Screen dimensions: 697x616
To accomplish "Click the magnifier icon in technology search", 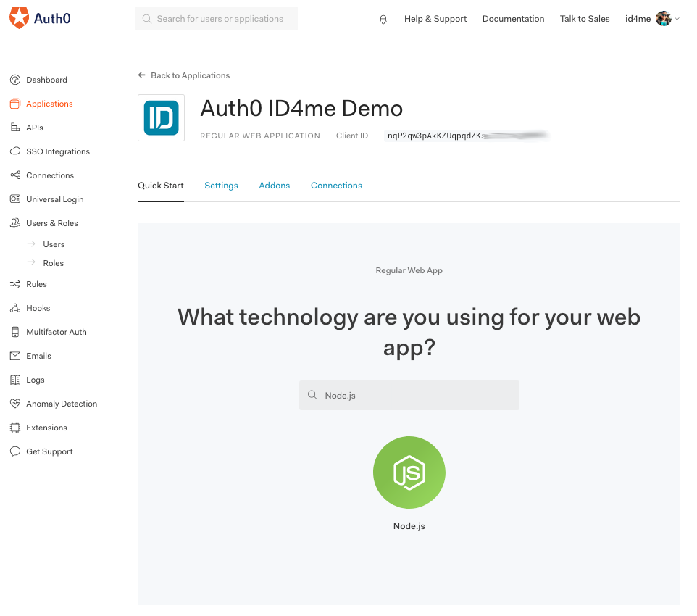I will [x=312, y=395].
